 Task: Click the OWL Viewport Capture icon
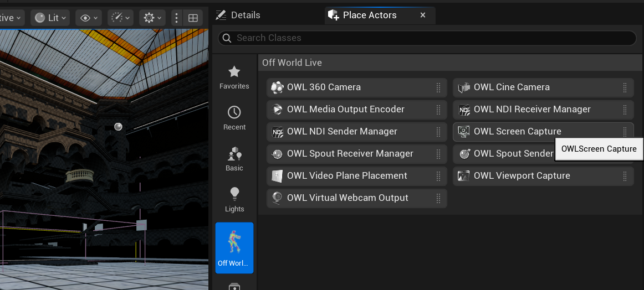464,175
